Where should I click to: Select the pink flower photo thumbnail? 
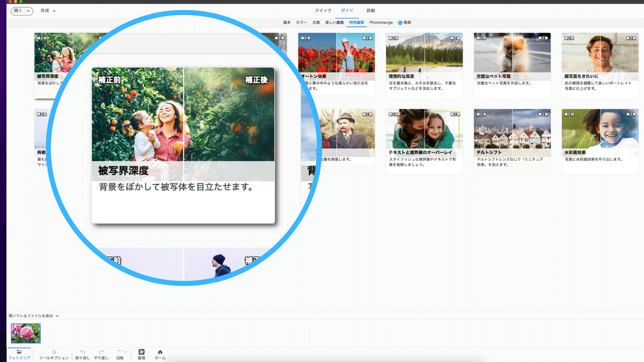[x=26, y=333]
